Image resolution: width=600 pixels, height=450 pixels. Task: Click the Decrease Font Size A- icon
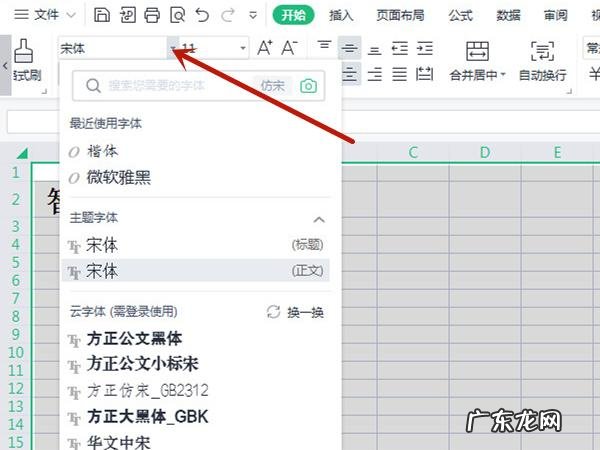point(289,48)
